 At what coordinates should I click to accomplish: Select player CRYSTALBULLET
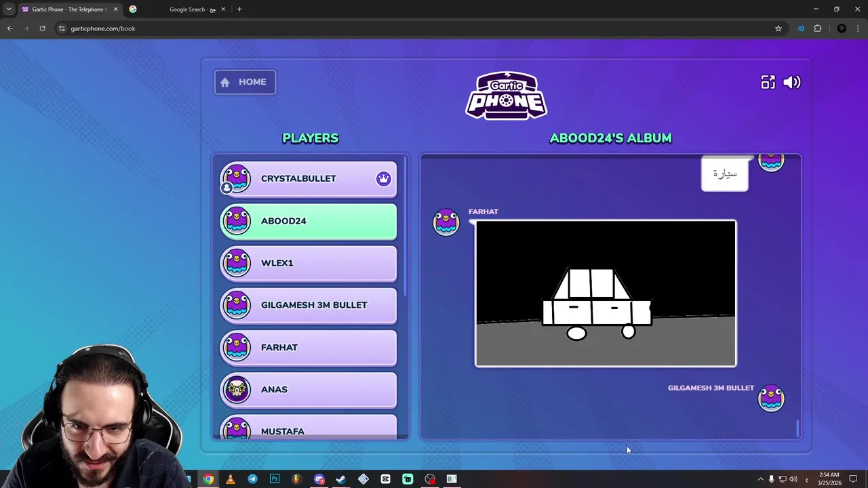[x=308, y=178]
